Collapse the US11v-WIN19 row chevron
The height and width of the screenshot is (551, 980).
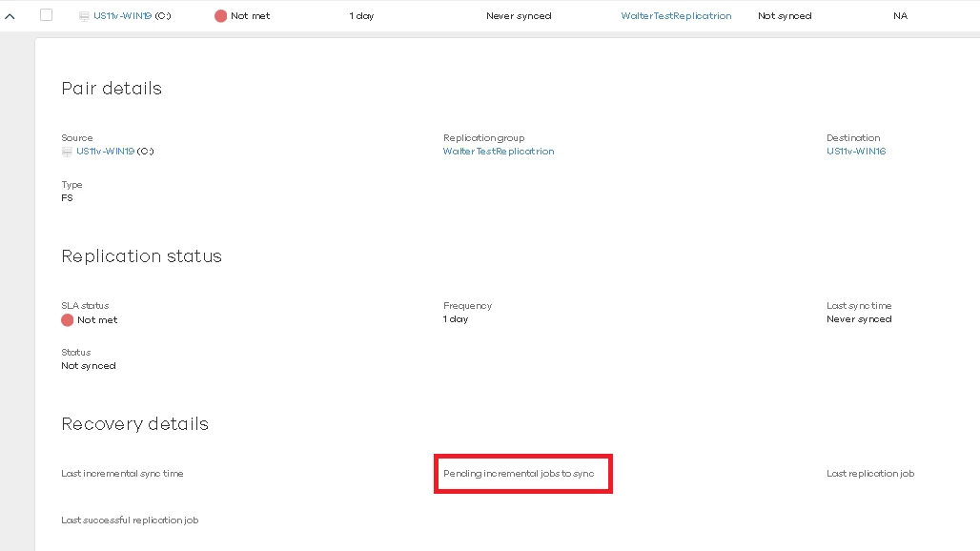[x=10, y=16]
